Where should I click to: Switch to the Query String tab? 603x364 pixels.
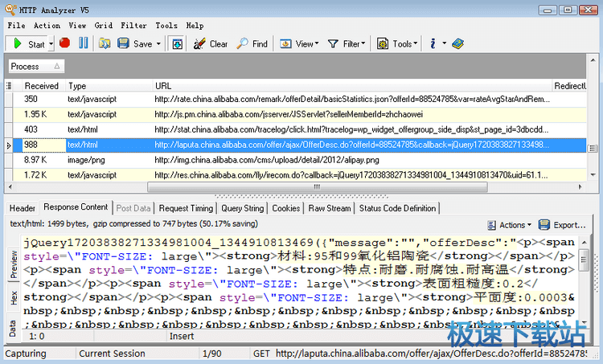point(242,208)
